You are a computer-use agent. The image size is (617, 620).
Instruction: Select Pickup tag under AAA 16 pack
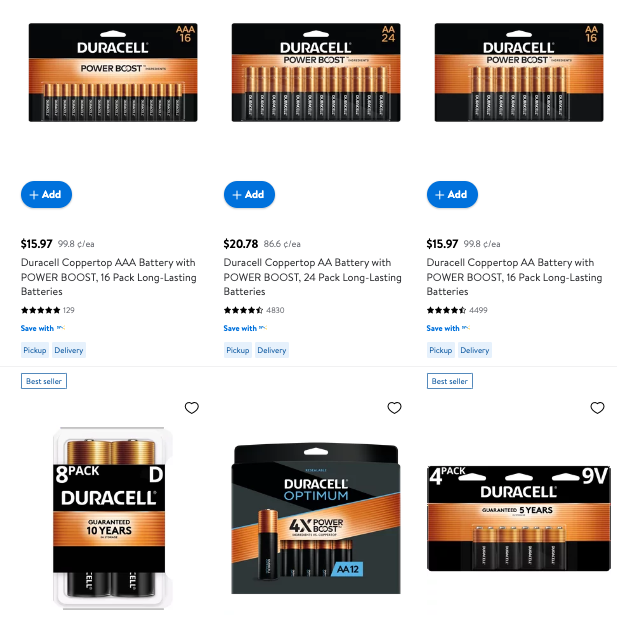tap(35, 350)
